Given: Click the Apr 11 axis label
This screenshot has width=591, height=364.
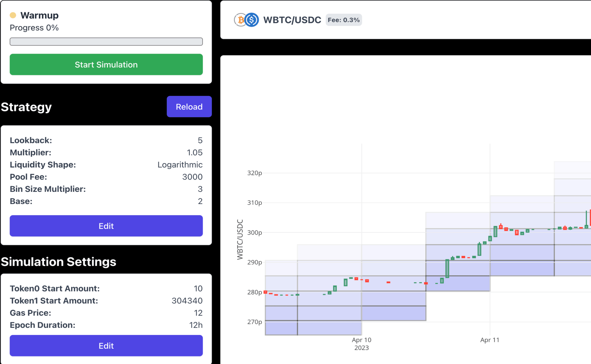Looking at the screenshot, I should [x=490, y=340].
